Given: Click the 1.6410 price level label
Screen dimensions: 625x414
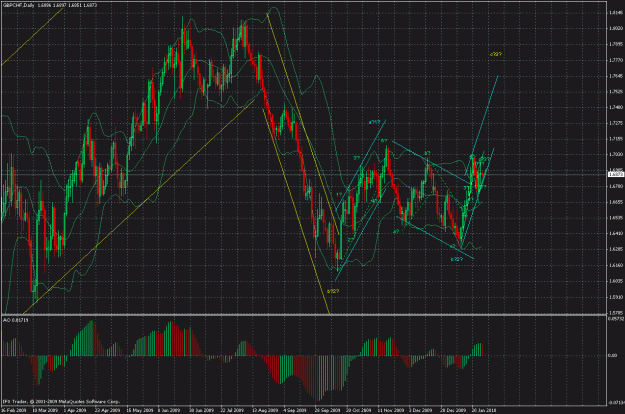Looking at the screenshot, I should [x=615, y=233].
